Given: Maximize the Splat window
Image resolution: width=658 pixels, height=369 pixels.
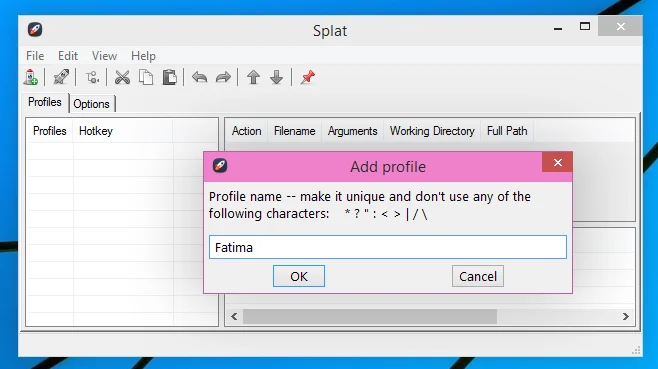Looking at the screenshot, I should (585, 27).
